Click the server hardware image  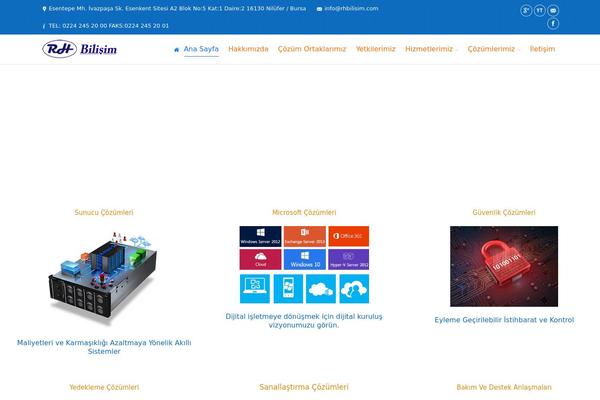click(103, 279)
